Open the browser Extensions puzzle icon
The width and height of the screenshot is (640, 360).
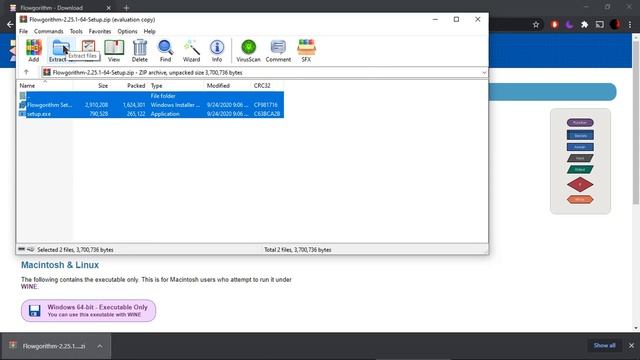pos(584,24)
